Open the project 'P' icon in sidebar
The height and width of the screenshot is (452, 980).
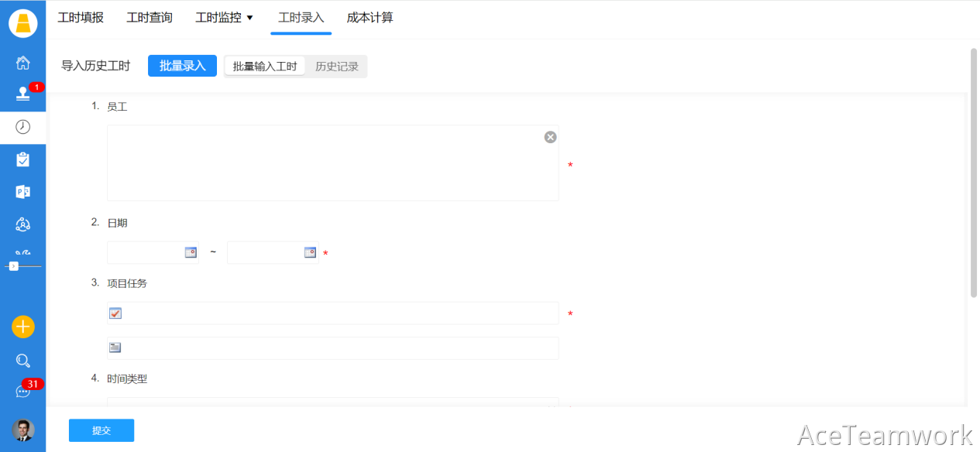[22, 192]
